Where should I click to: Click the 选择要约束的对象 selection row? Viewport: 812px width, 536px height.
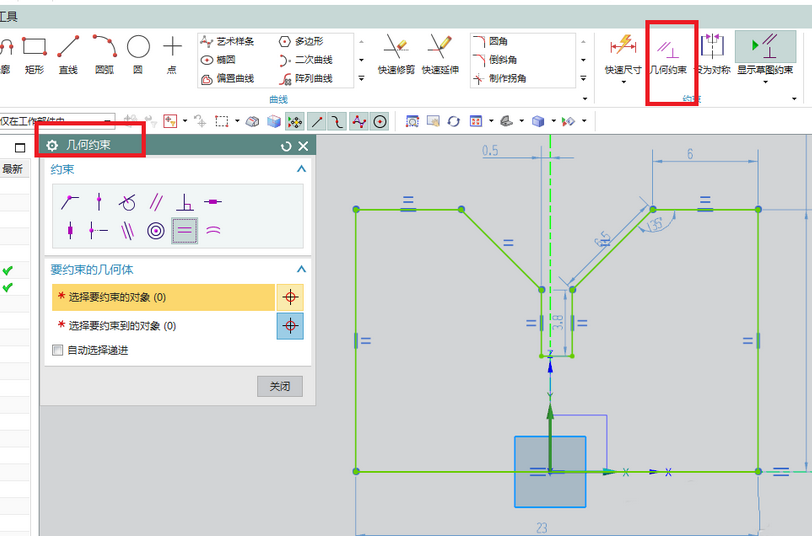coord(162,297)
